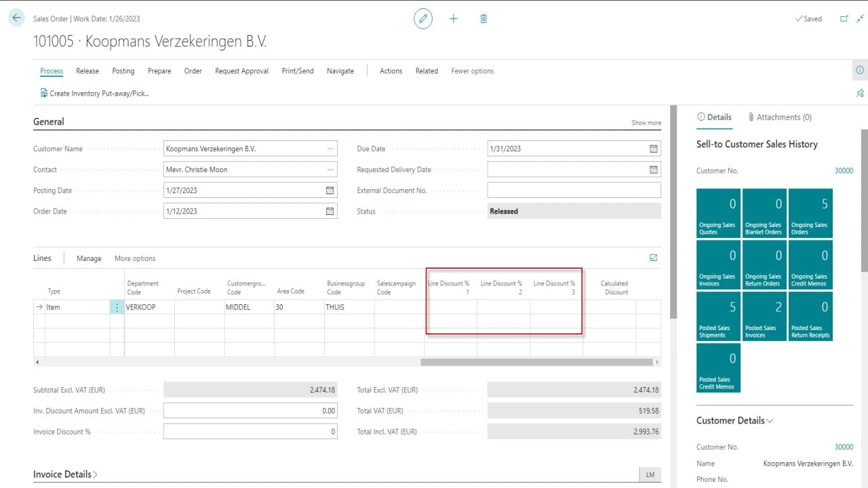
Task: Click MIDDEL Customergroup Code cell
Action: click(x=250, y=308)
